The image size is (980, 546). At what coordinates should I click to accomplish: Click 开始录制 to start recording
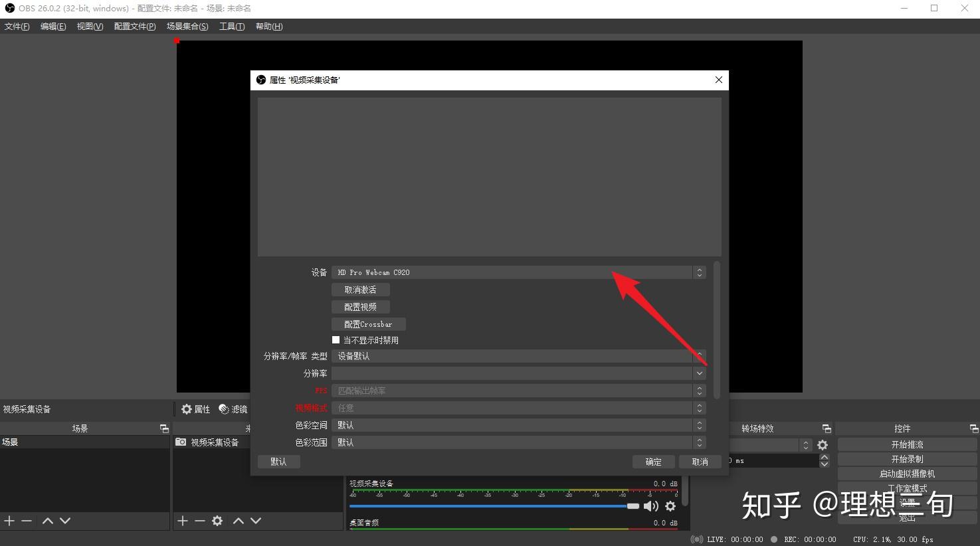[908, 459]
